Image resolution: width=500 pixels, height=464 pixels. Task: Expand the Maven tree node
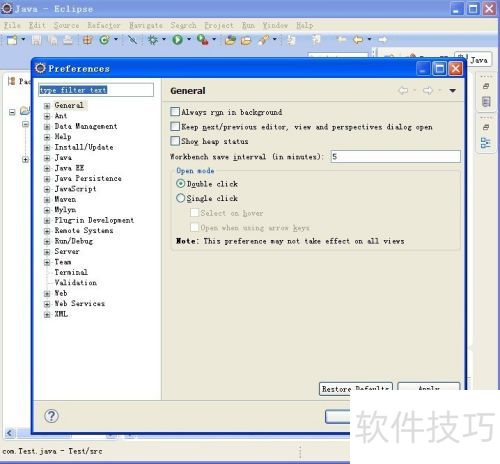47,200
